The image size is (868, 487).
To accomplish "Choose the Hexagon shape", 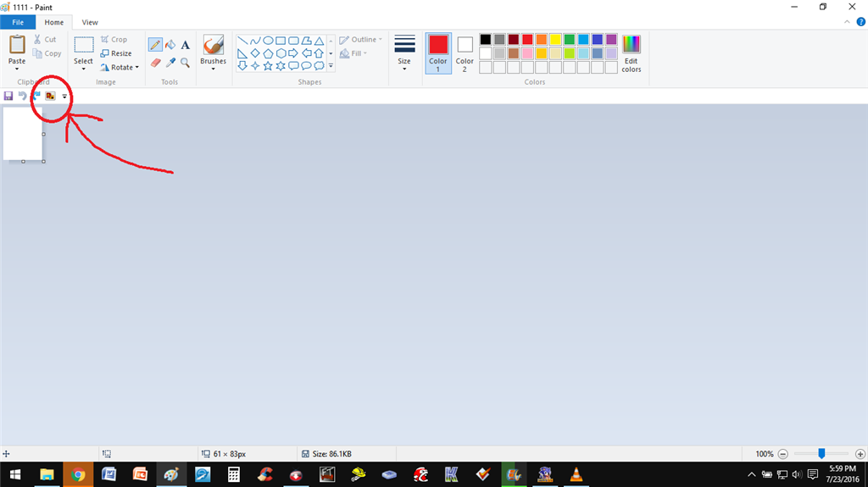I will click(281, 53).
